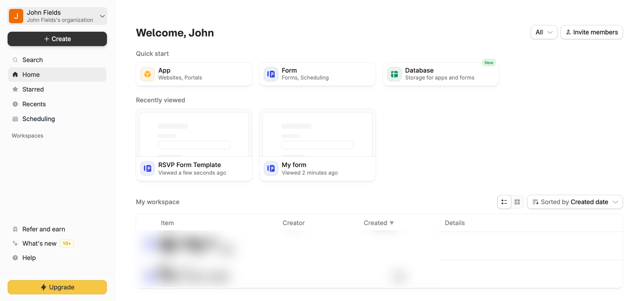Switch workspace to grid view

point(517,202)
